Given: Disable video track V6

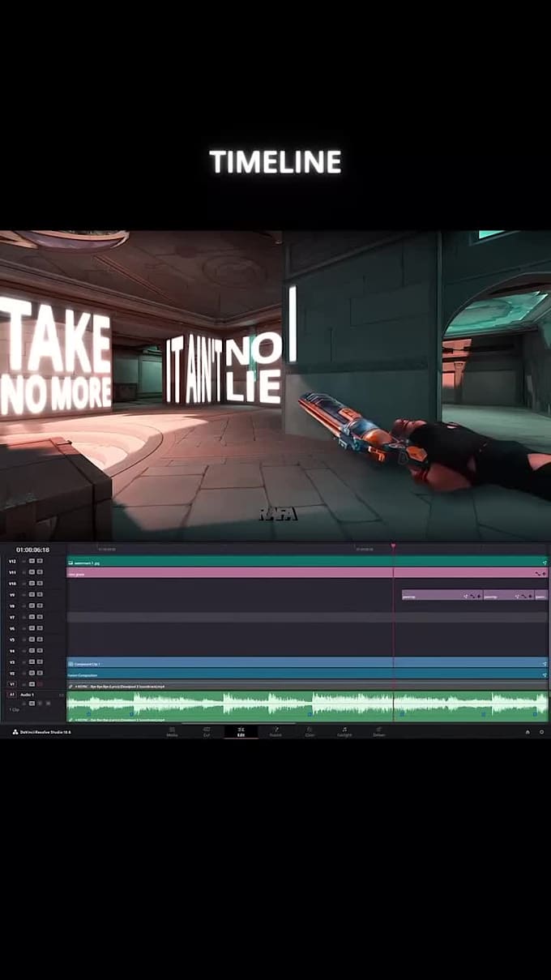Looking at the screenshot, I should coord(39,628).
